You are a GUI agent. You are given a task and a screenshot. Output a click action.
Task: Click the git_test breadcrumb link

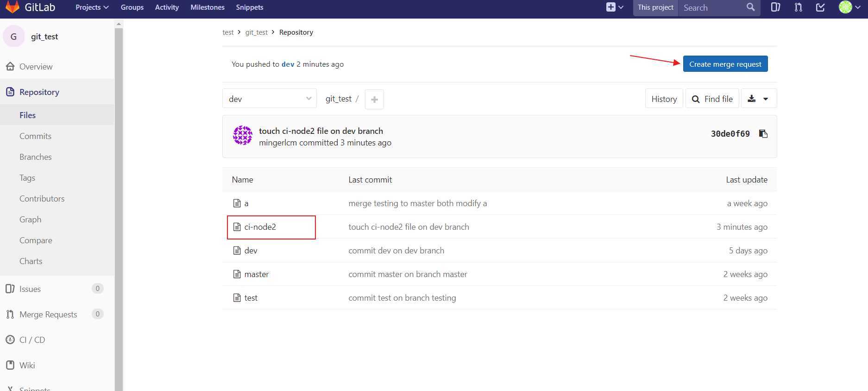(x=257, y=32)
